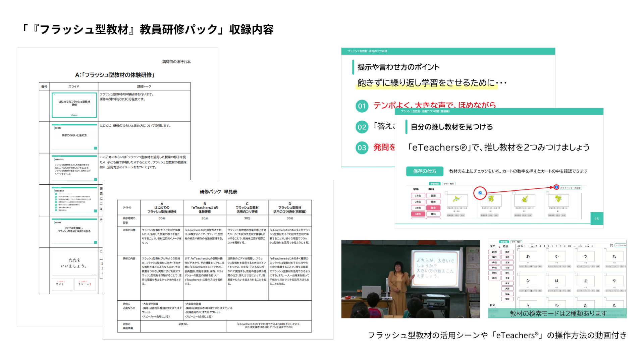Click the shopping cart icon near pagination
Image resolution: width=644 pixels, height=362 pixels.
click(611, 245)
